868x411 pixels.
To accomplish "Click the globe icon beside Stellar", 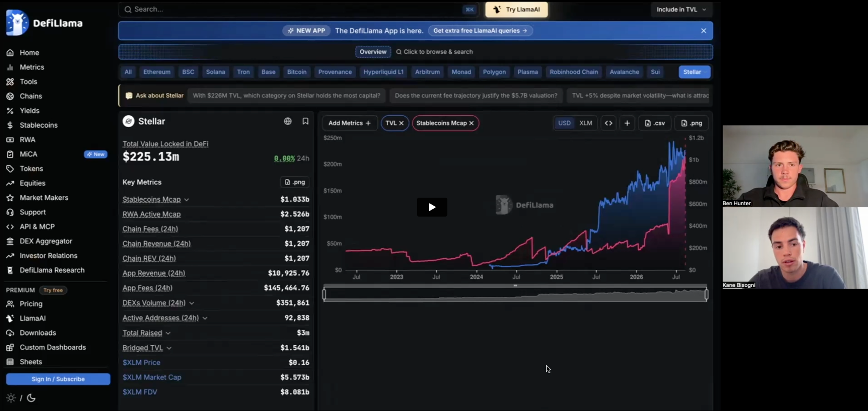I will tap(288, 121).
